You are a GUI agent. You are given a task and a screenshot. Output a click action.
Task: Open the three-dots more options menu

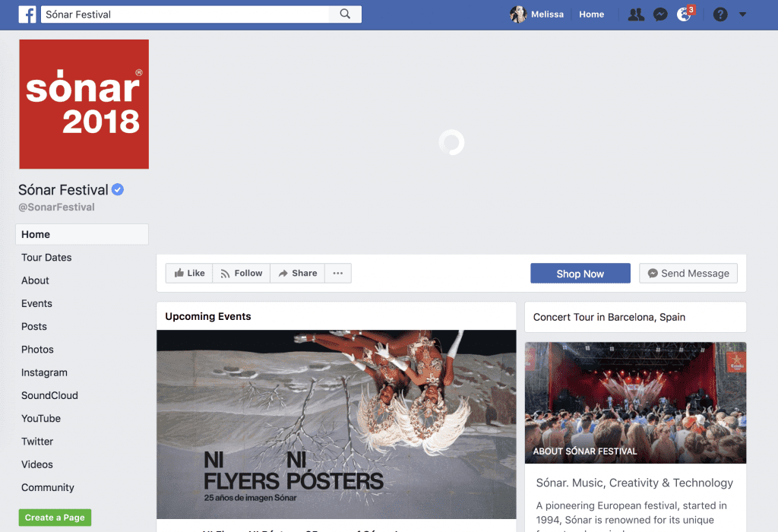(x=338, y=273)
